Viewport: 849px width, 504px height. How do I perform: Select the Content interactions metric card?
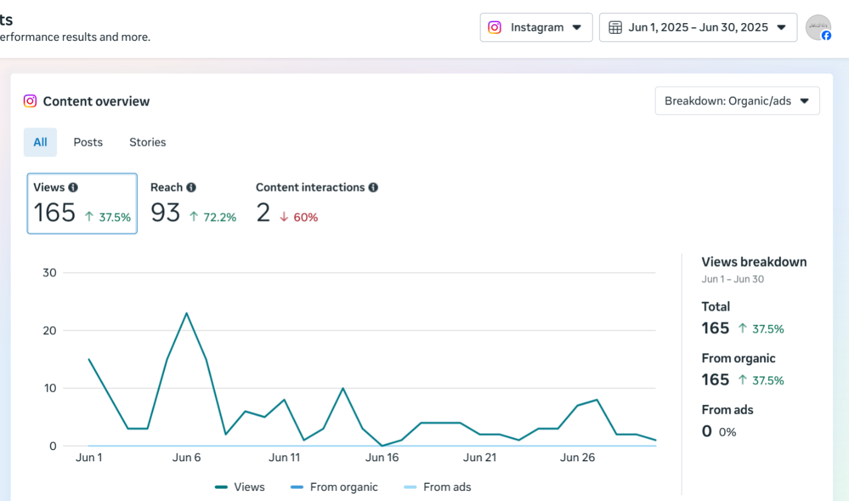(x=316, y=204)
